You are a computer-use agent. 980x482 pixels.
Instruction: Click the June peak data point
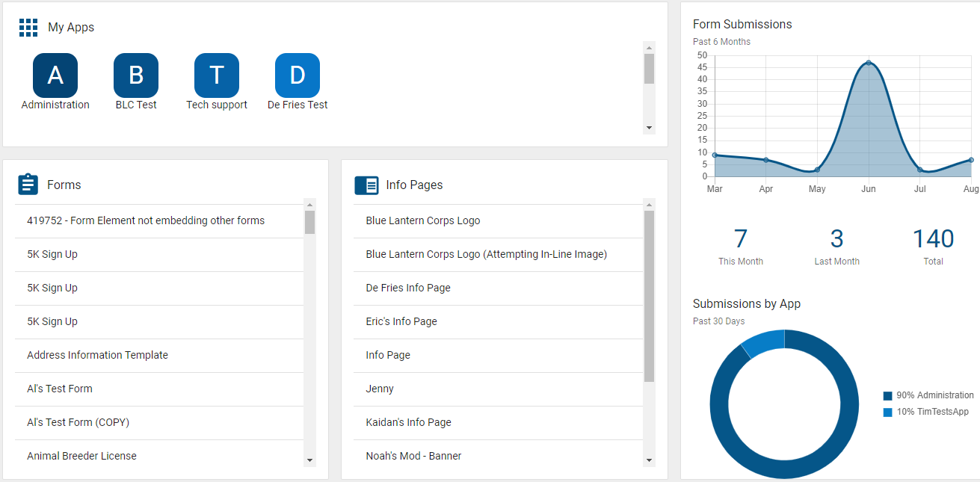pos(868,63)
